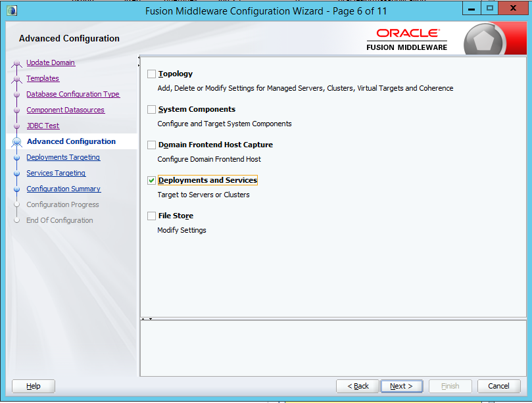The width and height of the screenshot is (532, 403).
Task: Click the Domain Frontend Host Capture label
Action: click(216, 145)
